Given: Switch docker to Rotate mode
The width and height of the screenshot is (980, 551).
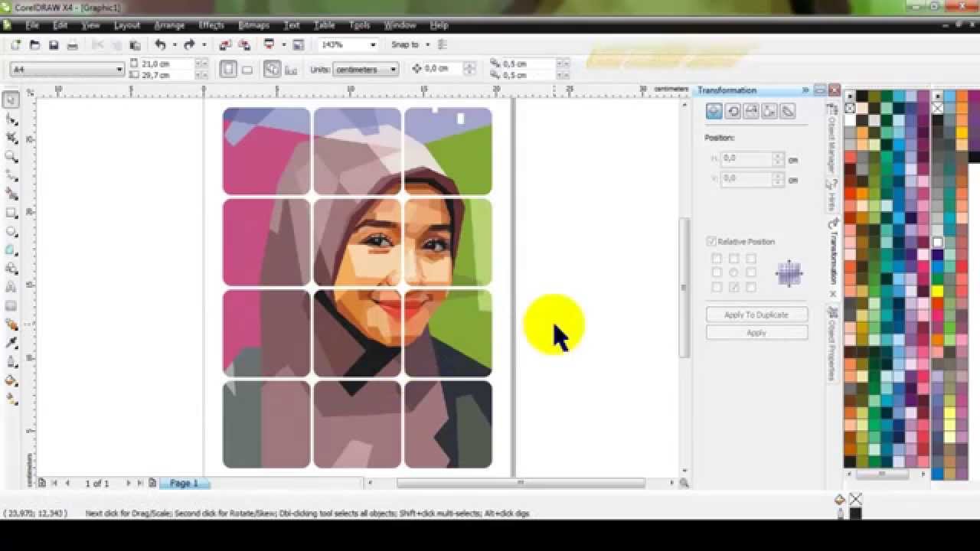Looking at the screenshot, I should (733, 112).
